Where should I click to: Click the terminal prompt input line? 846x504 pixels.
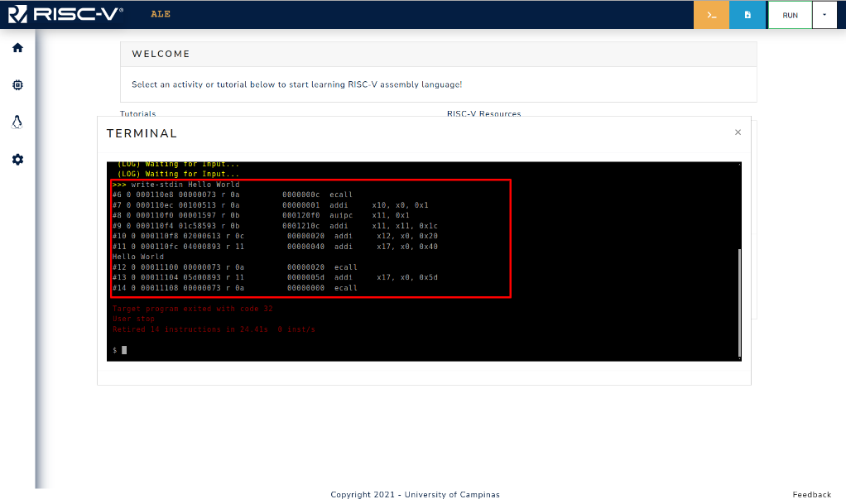[x=120, y=350]
